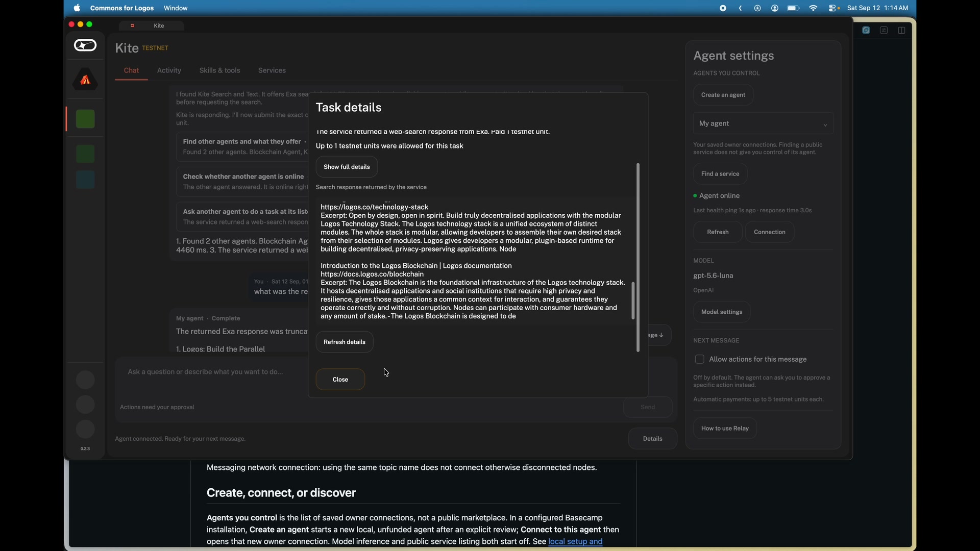Screen dimensions: 980x551
Task: Click the Send button
Action: pos(648,408)
